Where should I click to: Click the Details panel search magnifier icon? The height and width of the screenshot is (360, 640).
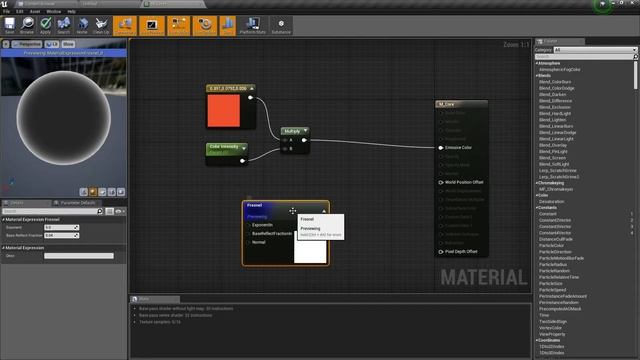[100, 211]
